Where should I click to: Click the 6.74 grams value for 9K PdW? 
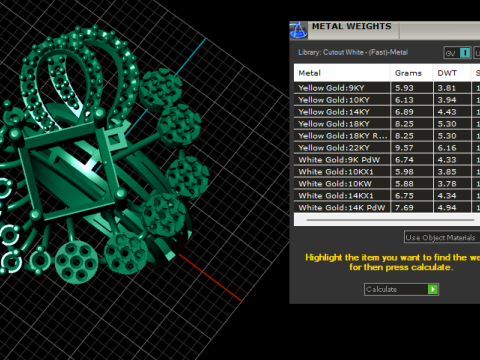404,160
